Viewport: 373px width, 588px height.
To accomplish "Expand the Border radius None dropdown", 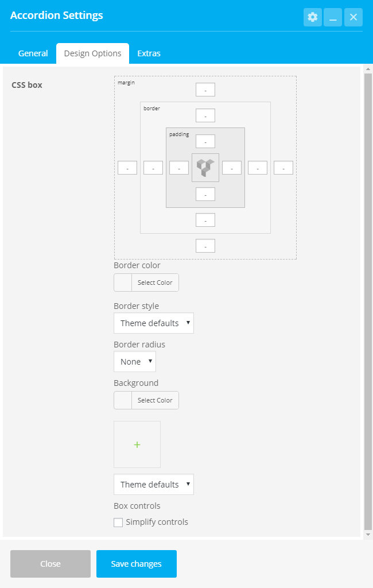I will pos(135,362).
